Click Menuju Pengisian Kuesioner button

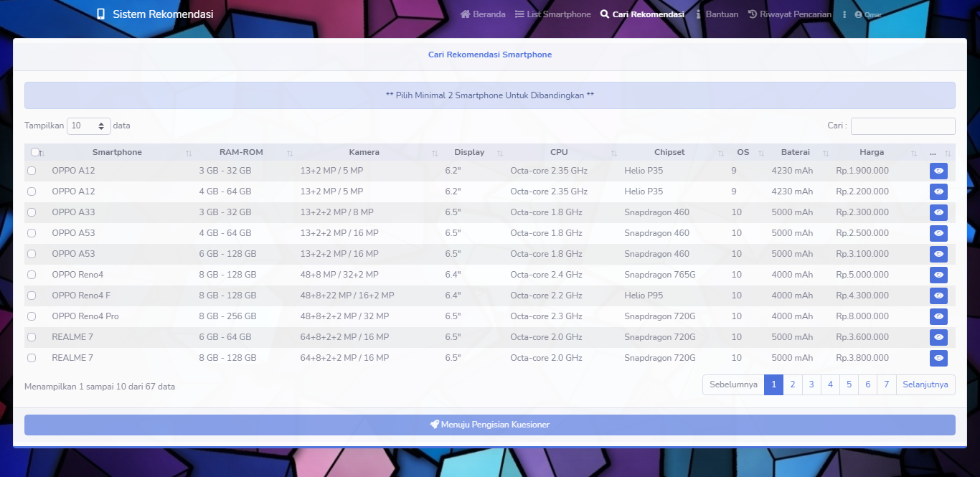tap(490, 425)
